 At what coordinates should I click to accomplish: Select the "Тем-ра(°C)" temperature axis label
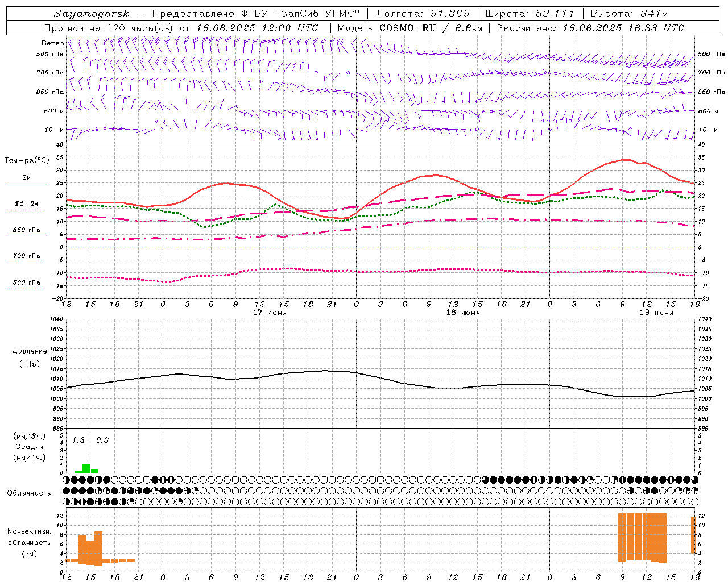coord(27,161)
